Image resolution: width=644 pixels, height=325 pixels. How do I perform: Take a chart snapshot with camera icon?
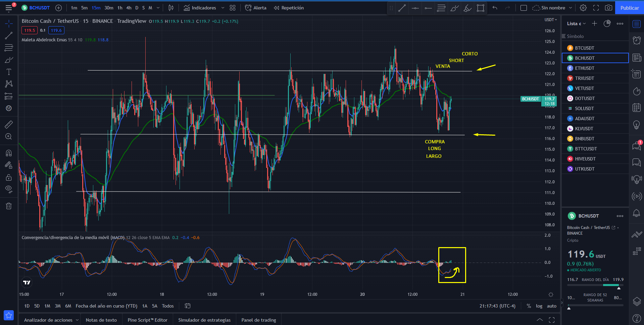click(608, 8)
